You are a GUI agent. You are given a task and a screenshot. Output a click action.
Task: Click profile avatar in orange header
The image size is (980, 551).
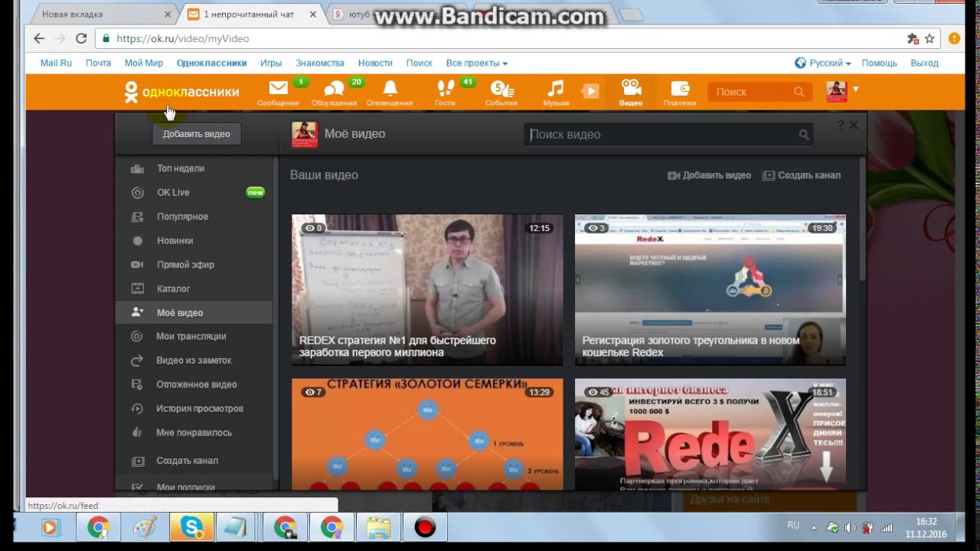pyautogui.click(x=837, y=92)
